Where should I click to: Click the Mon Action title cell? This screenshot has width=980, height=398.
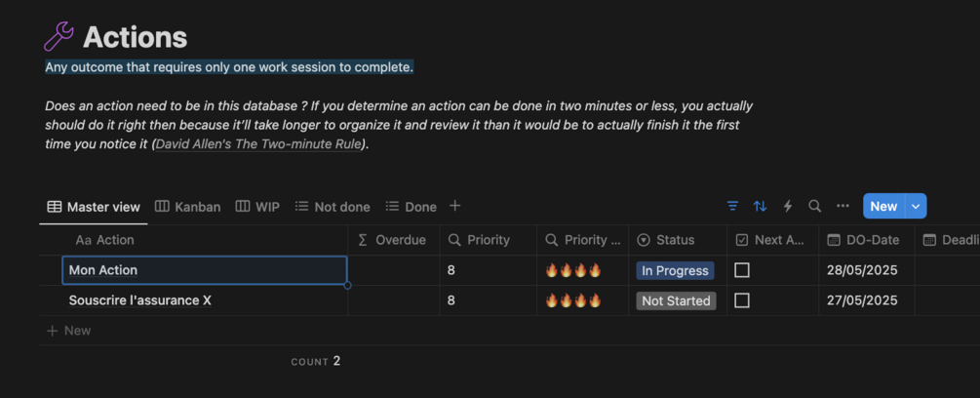pyautogui.click(x=205, y=270)
